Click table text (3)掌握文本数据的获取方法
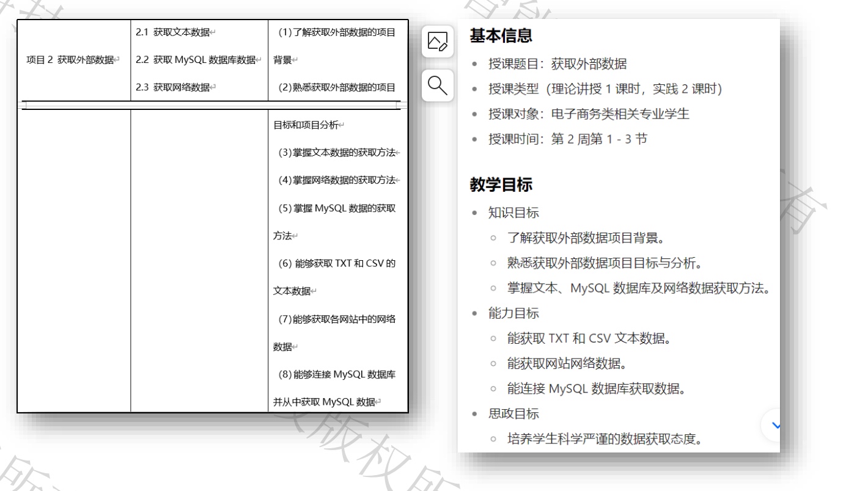868x491 pixels. pyautogui.click(x=336, y=152)
